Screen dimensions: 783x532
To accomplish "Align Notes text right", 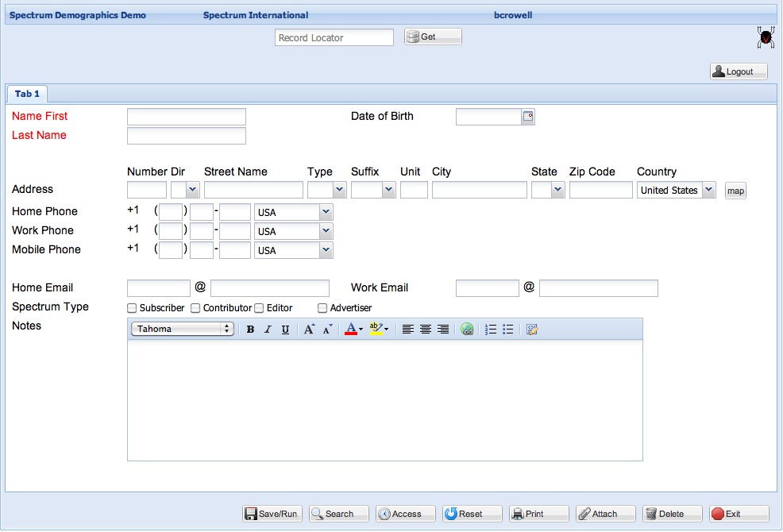I will coord(443,330).
